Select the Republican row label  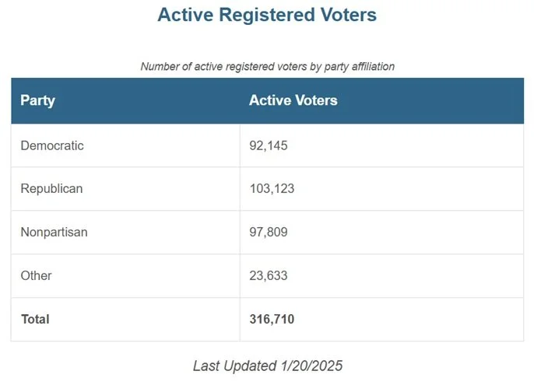pos(51,188)
